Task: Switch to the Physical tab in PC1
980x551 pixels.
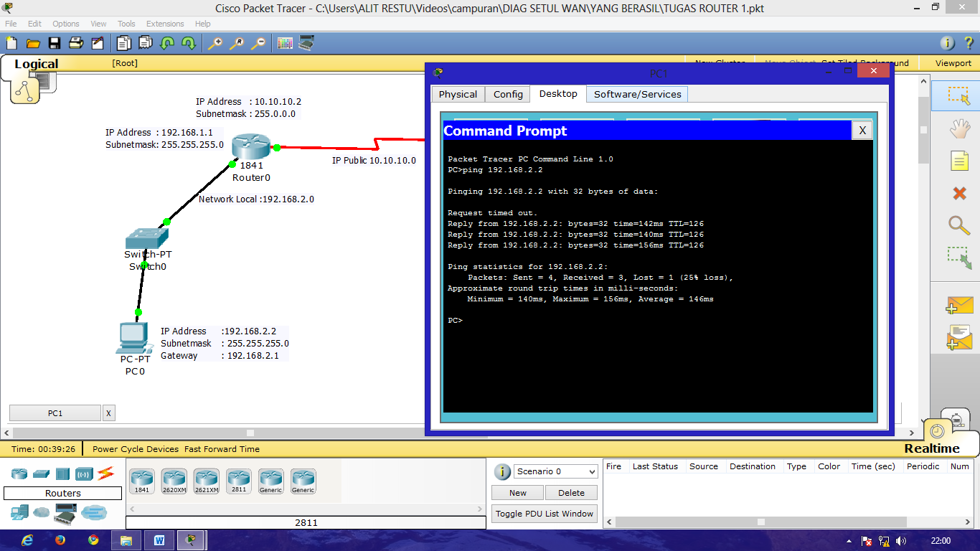Action: coord(458,95)
